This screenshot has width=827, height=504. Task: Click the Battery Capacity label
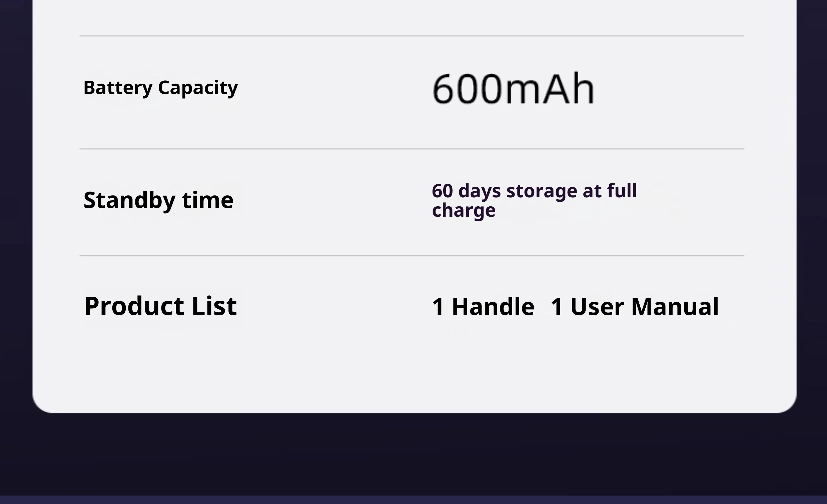(160, 88)
